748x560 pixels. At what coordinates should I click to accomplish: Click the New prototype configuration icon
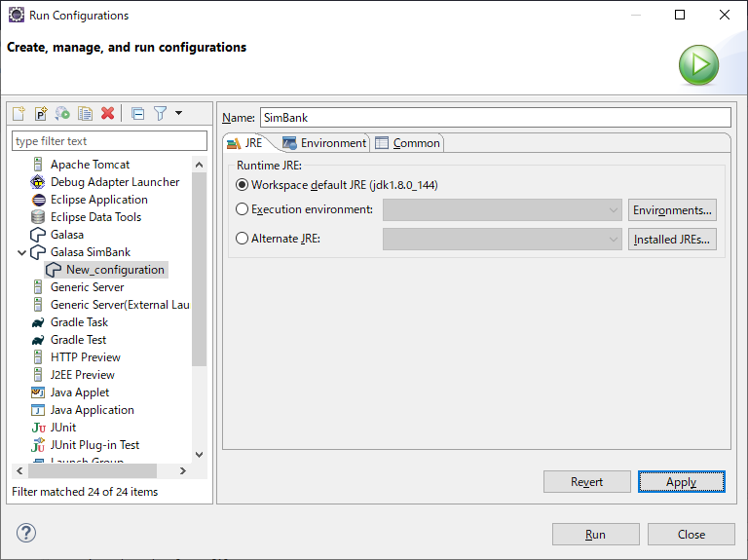coord(41,114)
